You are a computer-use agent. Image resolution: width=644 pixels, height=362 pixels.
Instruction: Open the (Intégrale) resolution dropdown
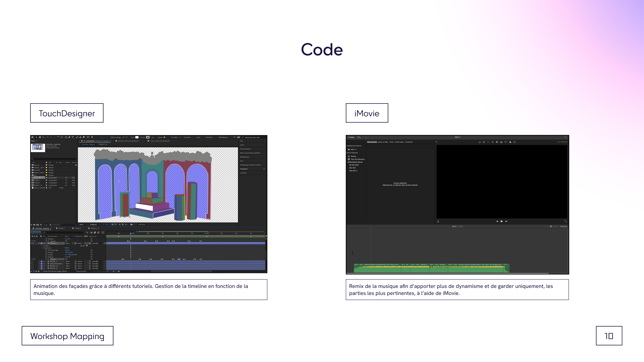(x=95, y=225)
